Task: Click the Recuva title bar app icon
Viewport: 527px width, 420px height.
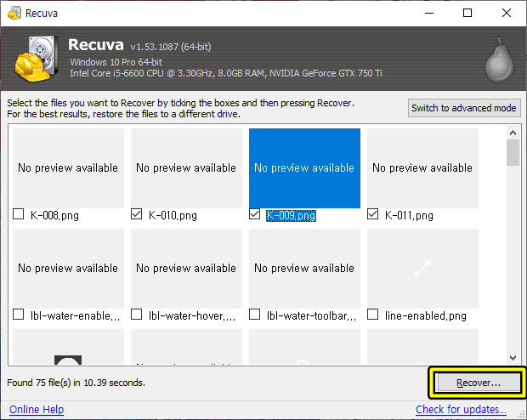Action: coord(14,13)
